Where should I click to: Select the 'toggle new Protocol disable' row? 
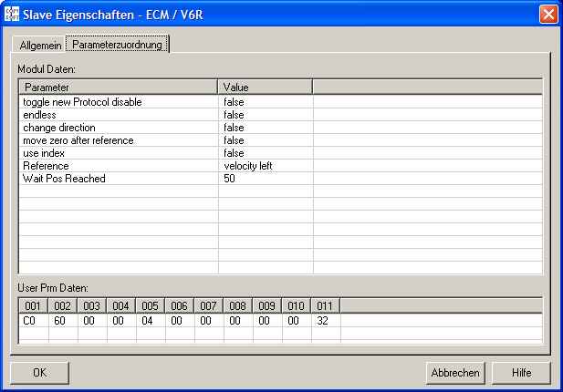pyautogui.click(x=281, y=102)
